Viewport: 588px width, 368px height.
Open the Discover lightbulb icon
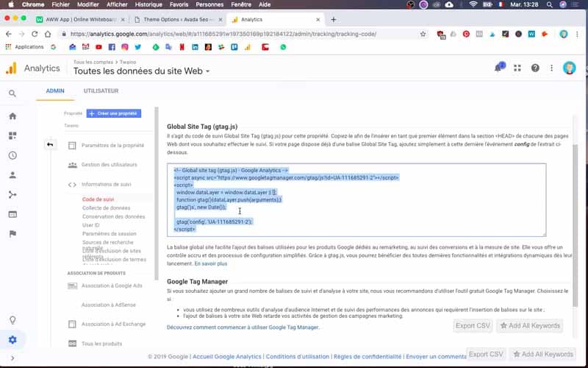12,320
